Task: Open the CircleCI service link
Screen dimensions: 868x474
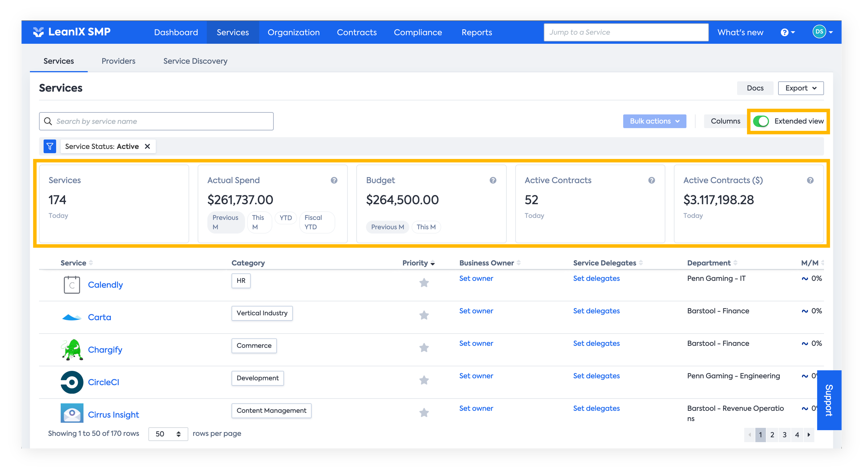Action: click(x=103, y=382)
